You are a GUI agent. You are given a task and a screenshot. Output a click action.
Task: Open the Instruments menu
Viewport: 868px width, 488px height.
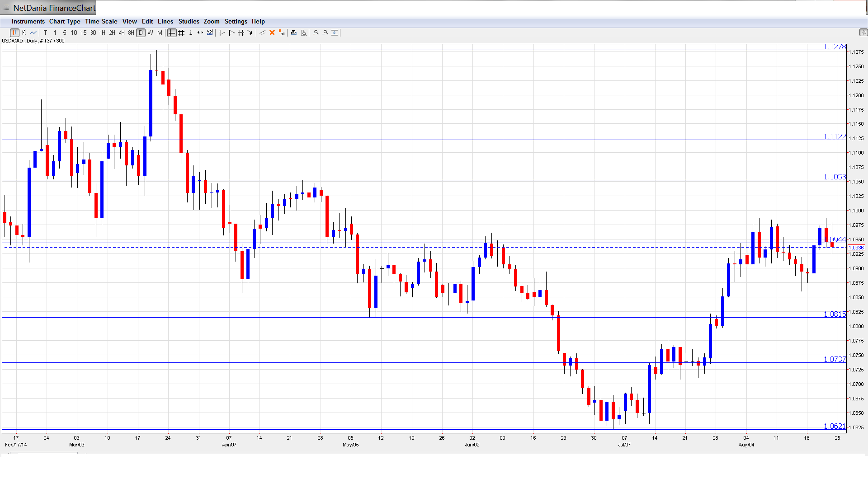(28, 21)
